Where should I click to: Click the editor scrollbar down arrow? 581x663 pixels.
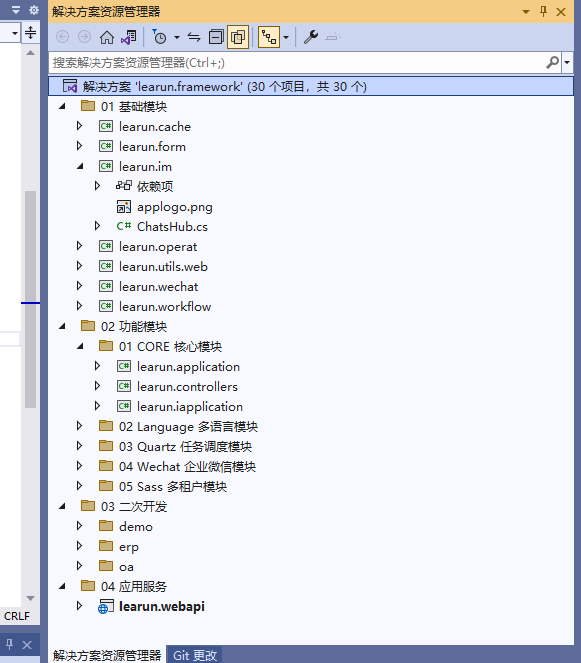click(x=30, y=598)
